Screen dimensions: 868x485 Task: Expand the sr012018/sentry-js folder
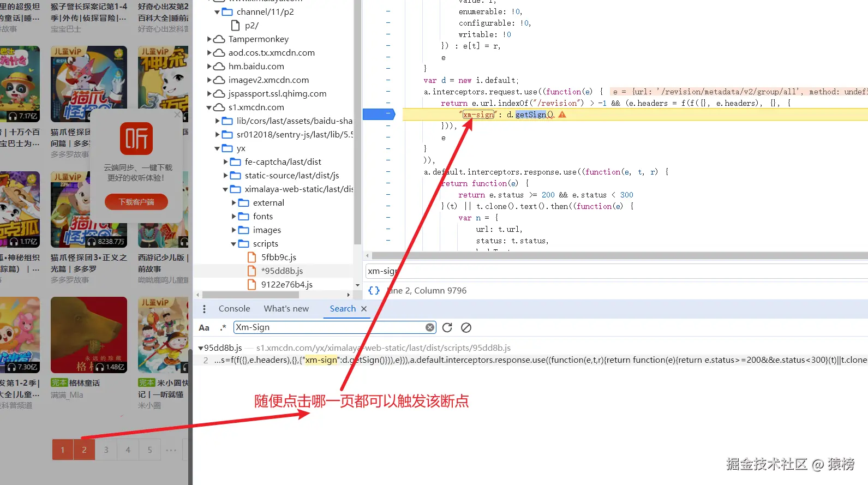click(217, 134)
